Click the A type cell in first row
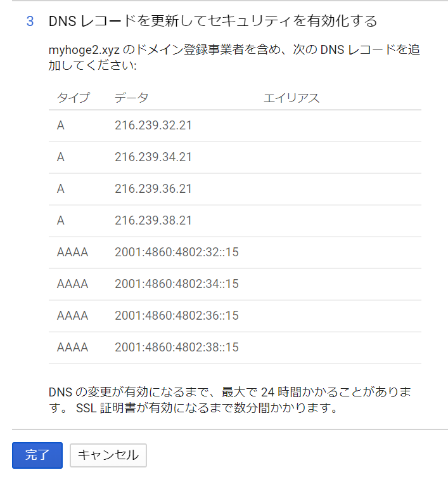Viewport: 448px width, 477px height. (x=61, y=126)
